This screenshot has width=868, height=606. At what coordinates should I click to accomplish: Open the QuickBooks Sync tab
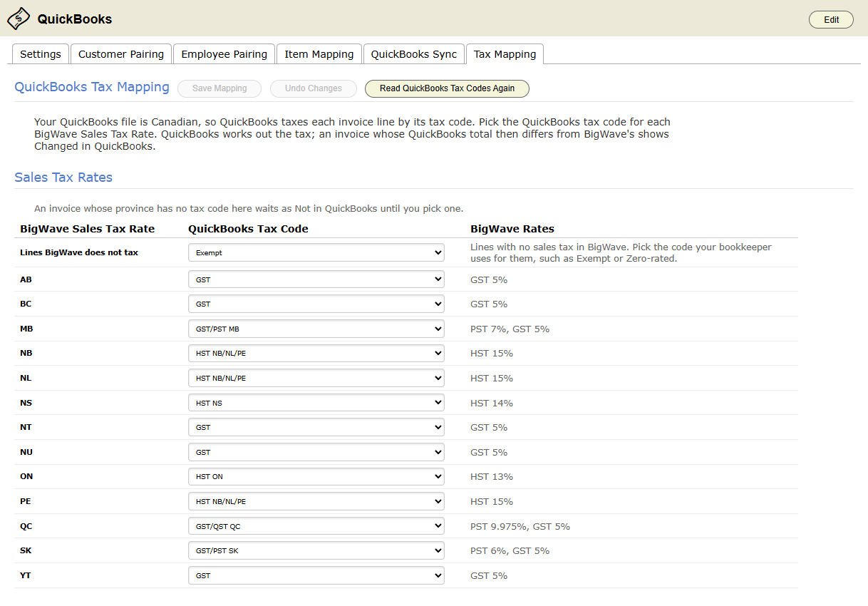414,54
